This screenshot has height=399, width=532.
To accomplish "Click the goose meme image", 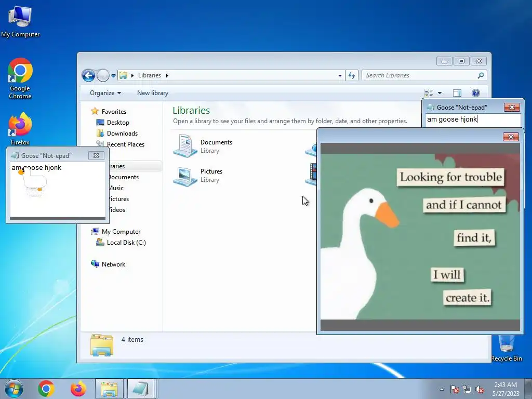I will (420, 236).
